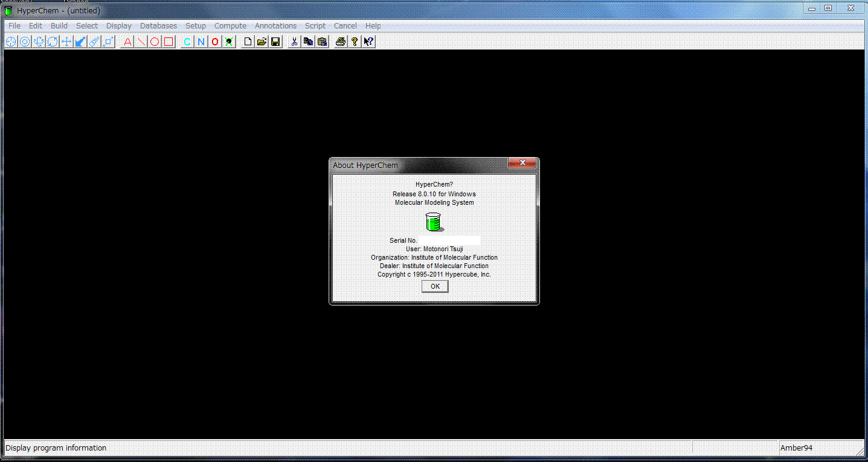Click 'Molecular Modeling System' text
868x462 pixels.
pyautogui.click(x=434, y=202)
